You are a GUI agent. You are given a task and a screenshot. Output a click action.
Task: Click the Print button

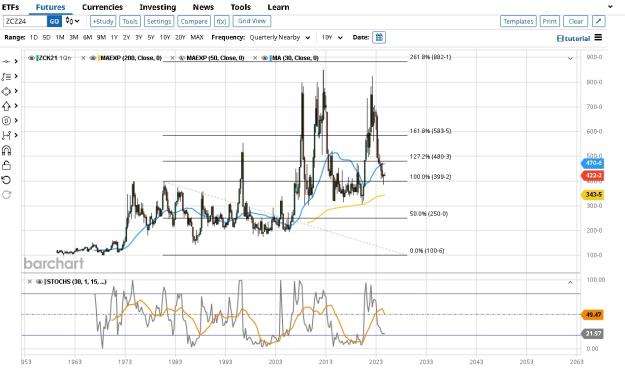click(550, 21)
